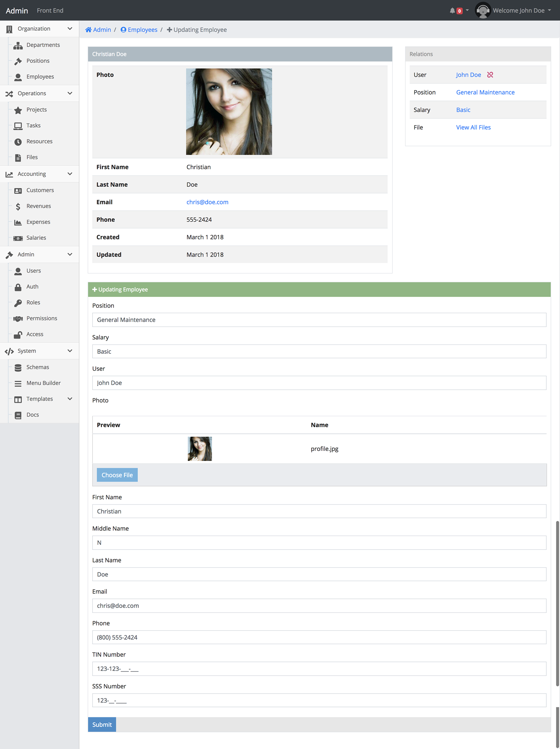Click the Salaries money bill icon

pyautogui.click(x=18, y=238)
